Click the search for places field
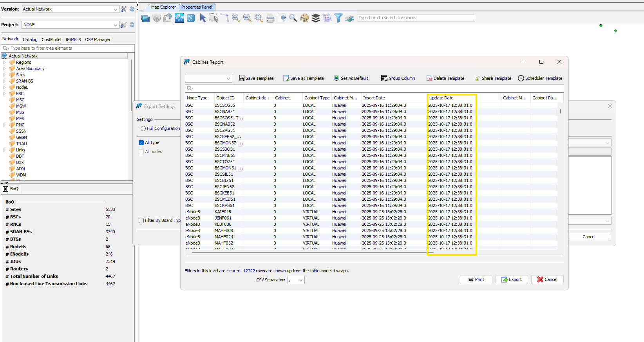Viewport: 644px width, 342px height. (x=416, y=18)
